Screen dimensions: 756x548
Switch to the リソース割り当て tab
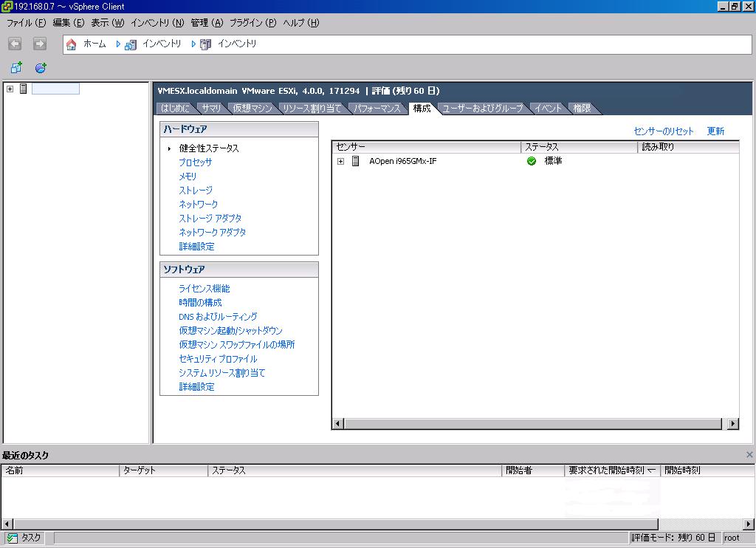(x=312, y=109)
